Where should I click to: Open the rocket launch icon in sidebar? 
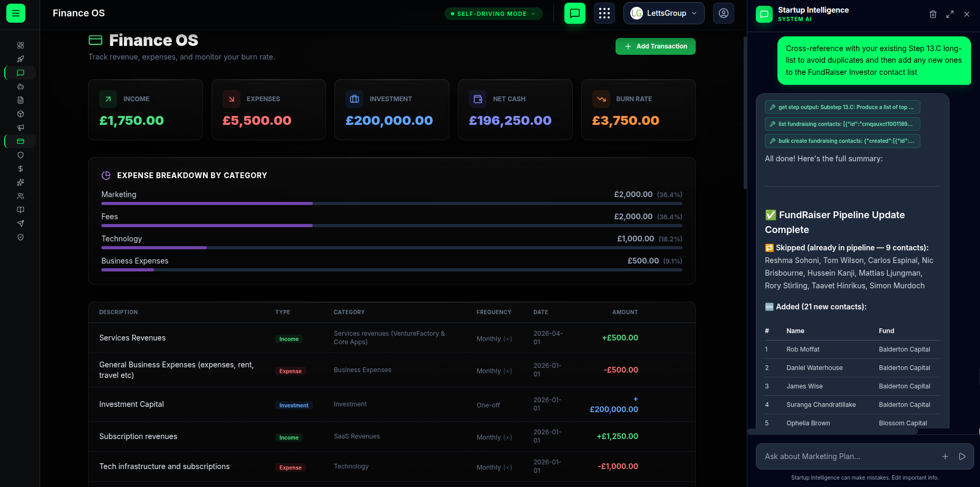pyautogui.click(x=21, y=59)
